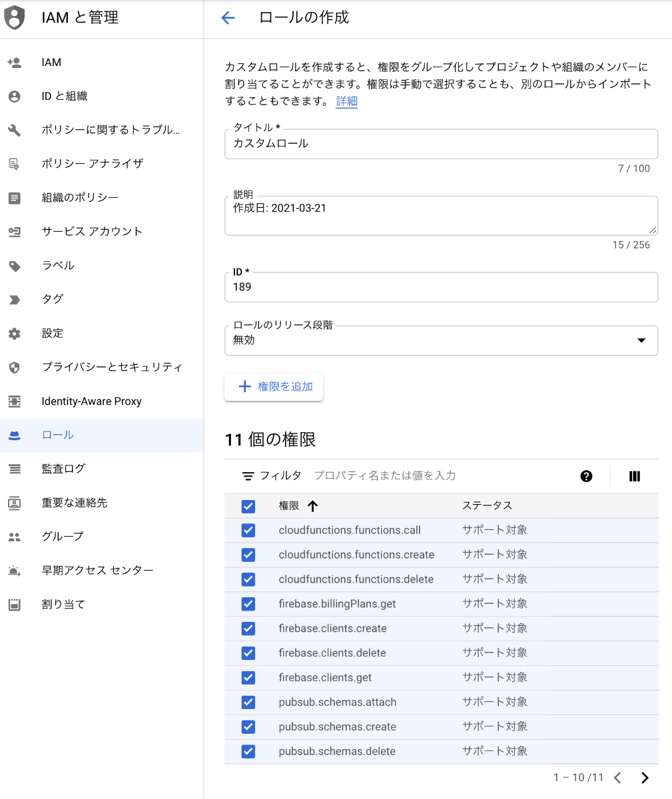Click the グループ people icon
672x799 pixels.
click(14, 537)
